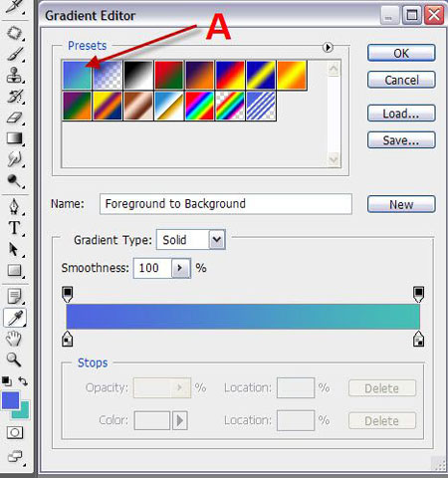Select the Eraser tool in toolbar
This screenshot has height=478, width=448.
coord(14,118)
